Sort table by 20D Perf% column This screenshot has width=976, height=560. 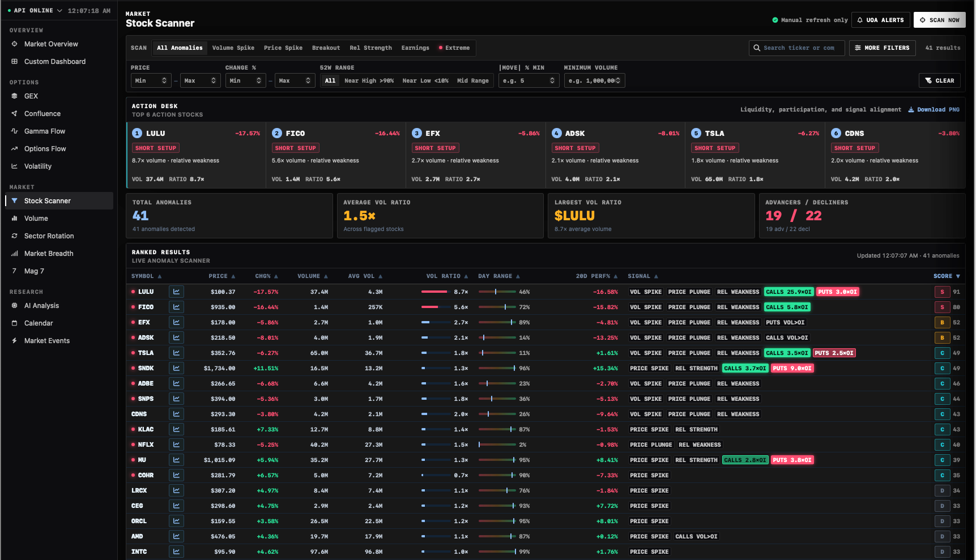[596, 276]
